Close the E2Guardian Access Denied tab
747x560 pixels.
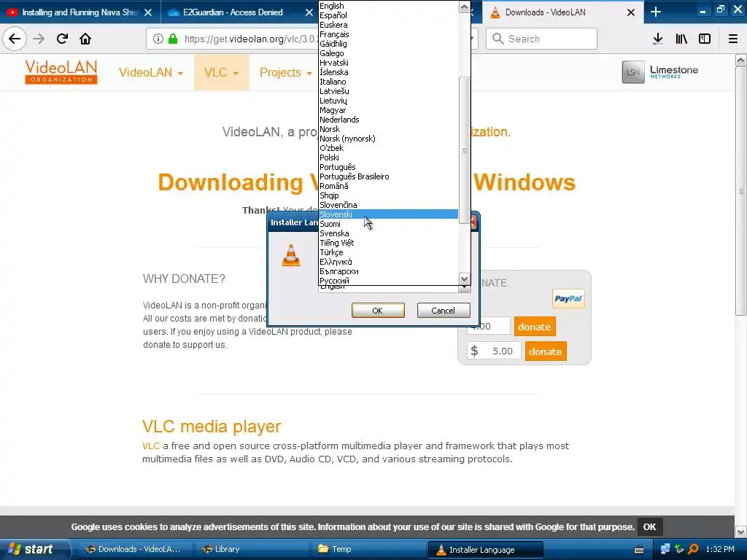click(x=309, y=12)
